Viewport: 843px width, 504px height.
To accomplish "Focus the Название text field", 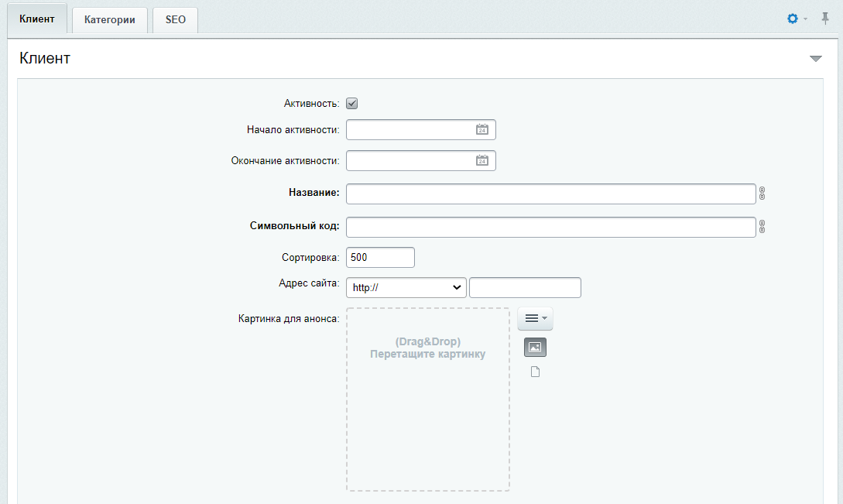I will (x=550, y=194).
